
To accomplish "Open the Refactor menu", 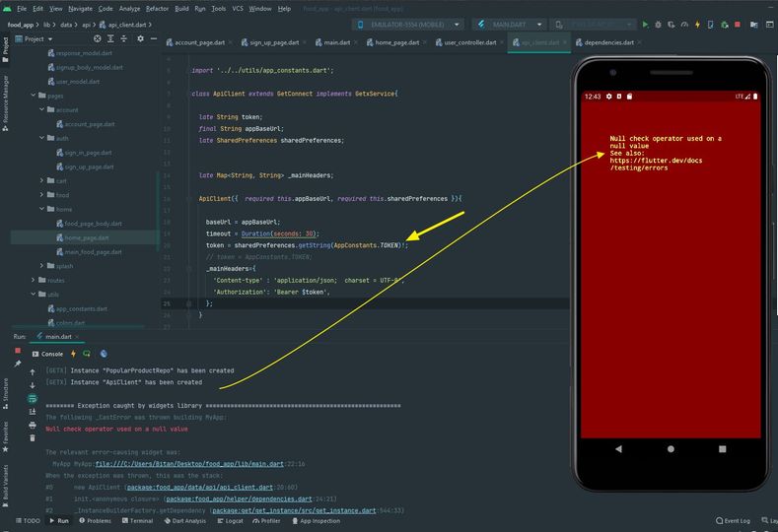I will point(158,9).
